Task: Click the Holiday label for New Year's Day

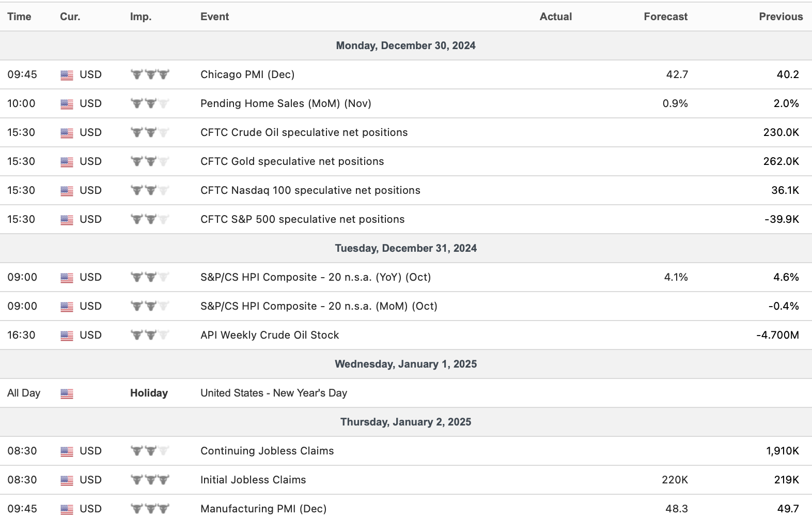Action: coord(149,393)
